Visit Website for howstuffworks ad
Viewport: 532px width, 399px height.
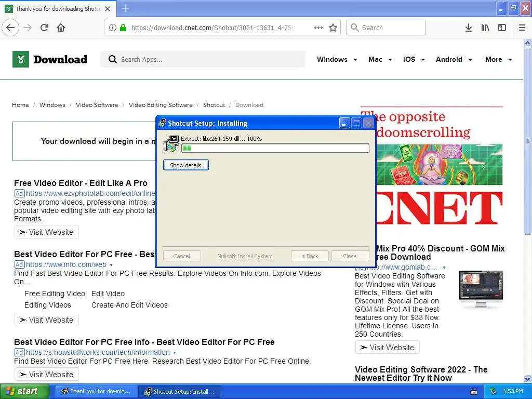[47, 374]
